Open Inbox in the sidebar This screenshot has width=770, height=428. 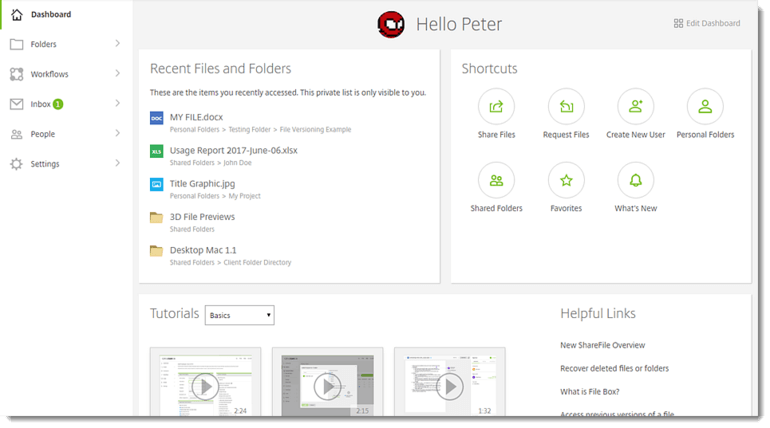tap(65, 104)
